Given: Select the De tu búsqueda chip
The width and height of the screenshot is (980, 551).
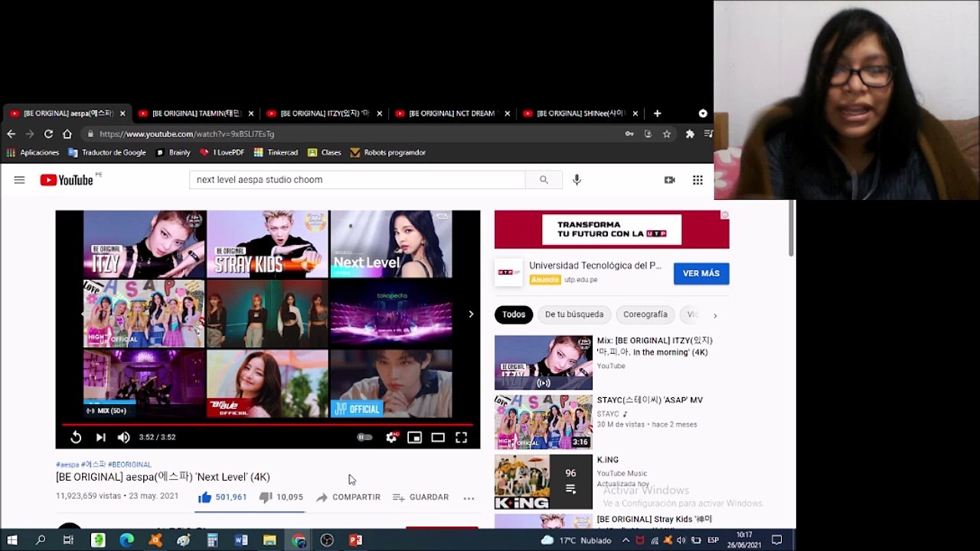Looking at the screenshot, I should pyautogui.click(x=574, y=315).
